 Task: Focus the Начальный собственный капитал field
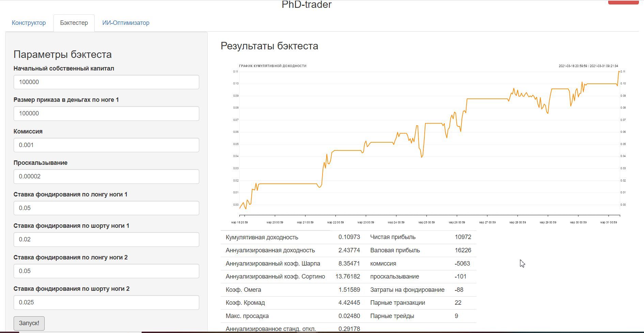tap(106, 82)
